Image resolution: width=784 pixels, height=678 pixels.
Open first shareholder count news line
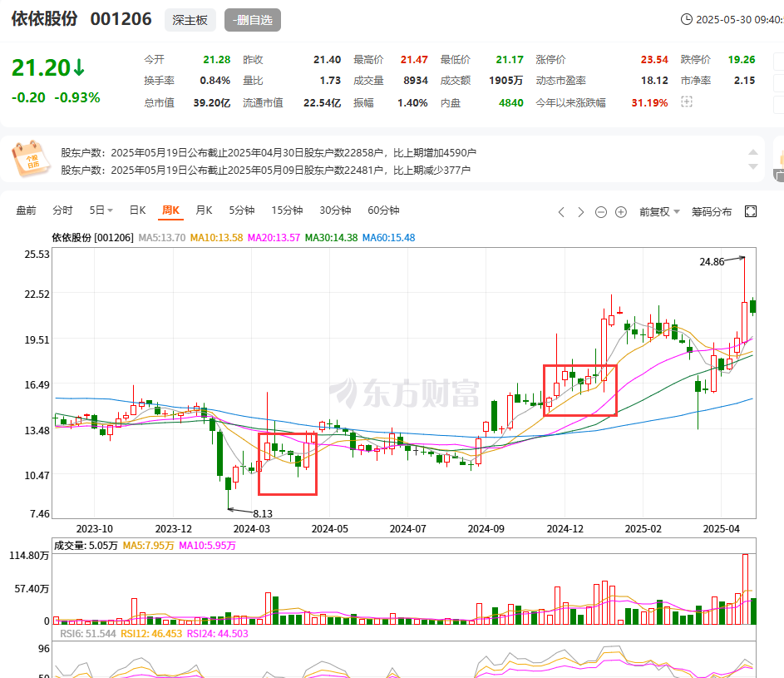[x=269, y=152]
